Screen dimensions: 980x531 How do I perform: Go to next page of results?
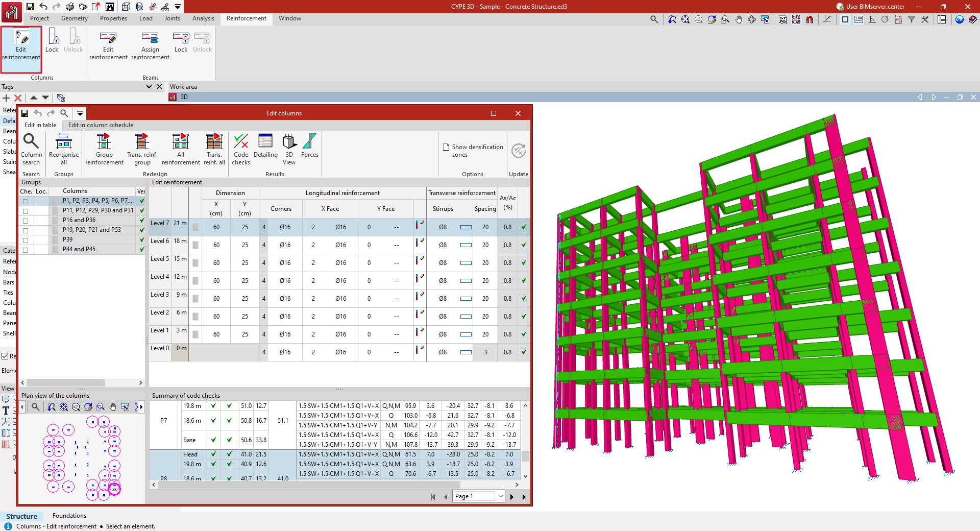512,496
